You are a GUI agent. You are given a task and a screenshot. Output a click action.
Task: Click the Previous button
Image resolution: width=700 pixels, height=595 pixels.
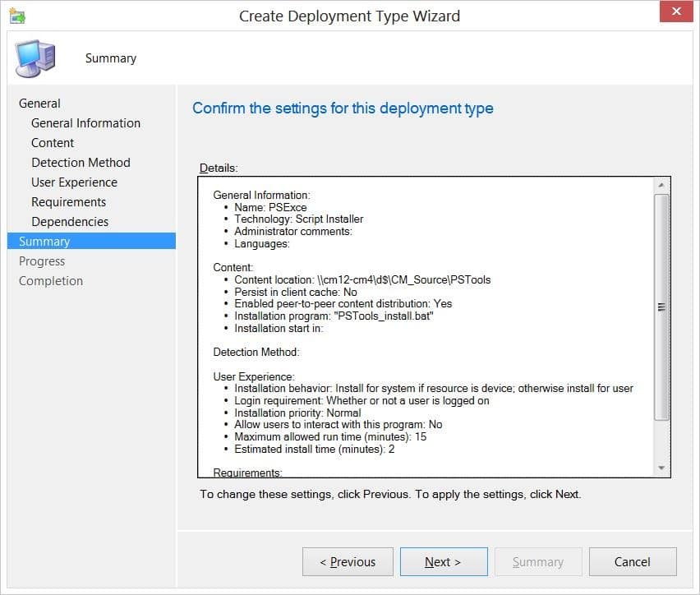(x=348, y=562)
